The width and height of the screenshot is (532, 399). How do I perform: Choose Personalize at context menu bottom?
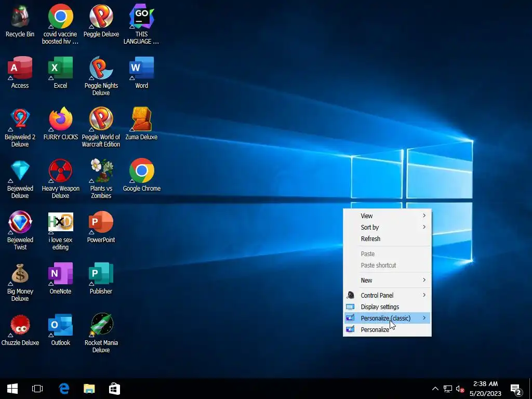(388, 329)
